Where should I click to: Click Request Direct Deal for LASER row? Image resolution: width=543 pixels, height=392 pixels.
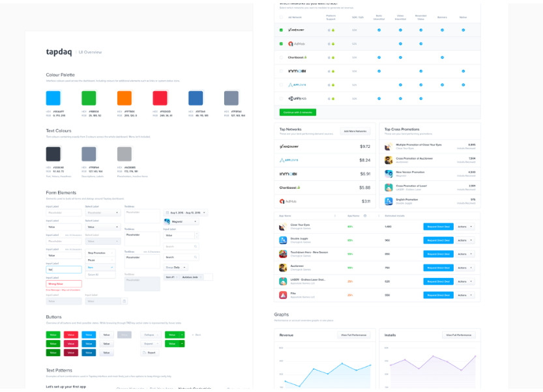439,281
